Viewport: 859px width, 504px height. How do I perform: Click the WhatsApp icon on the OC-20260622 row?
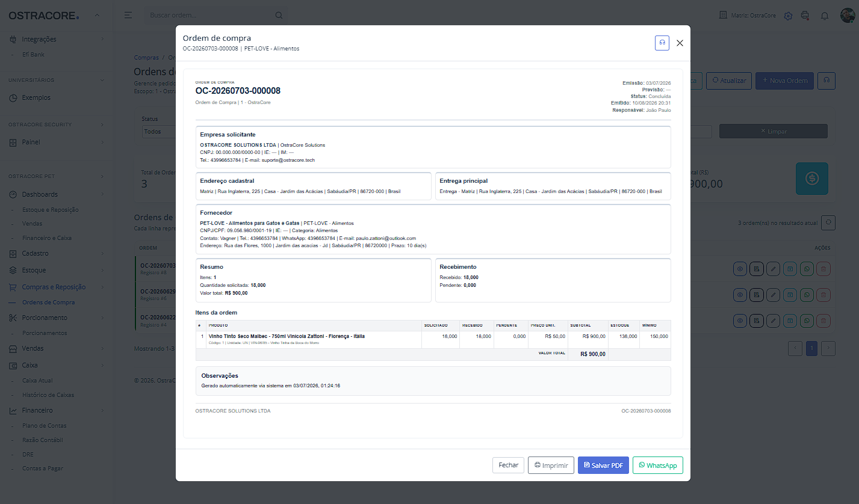807,321
